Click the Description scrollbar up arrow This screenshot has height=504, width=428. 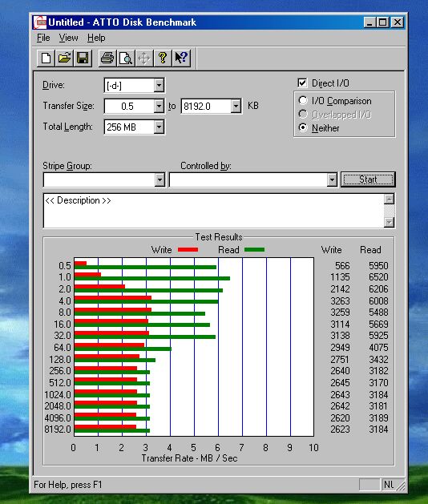(x=389, y=200)
